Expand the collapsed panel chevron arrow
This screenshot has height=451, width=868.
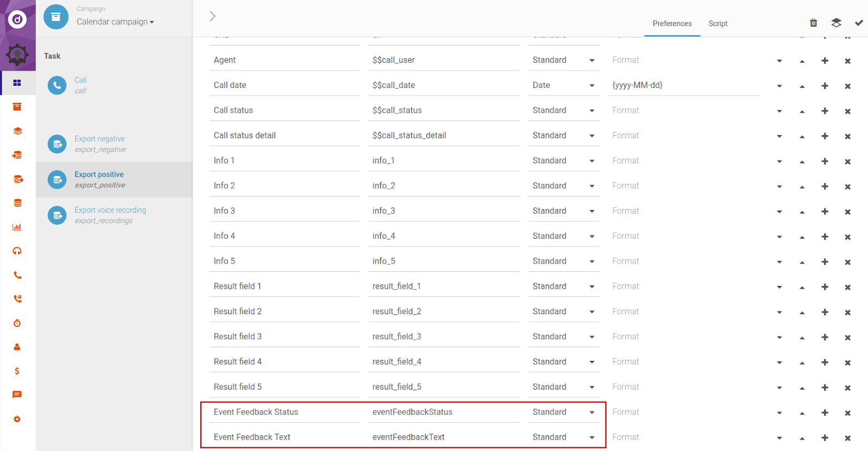(213, 16)
